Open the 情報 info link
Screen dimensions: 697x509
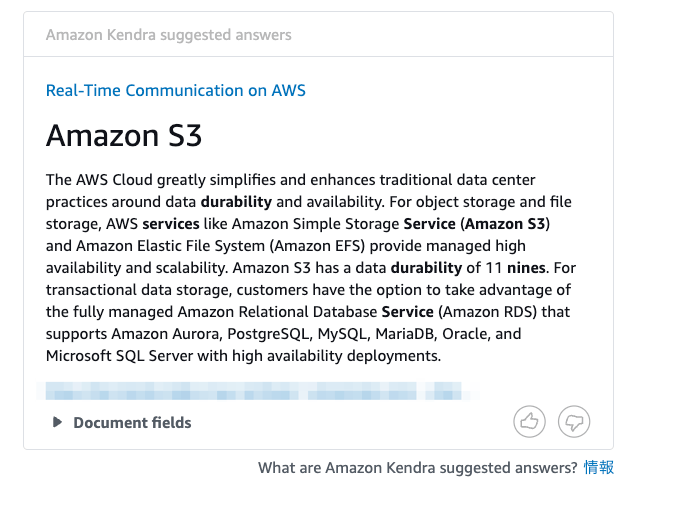pos(599,467)
